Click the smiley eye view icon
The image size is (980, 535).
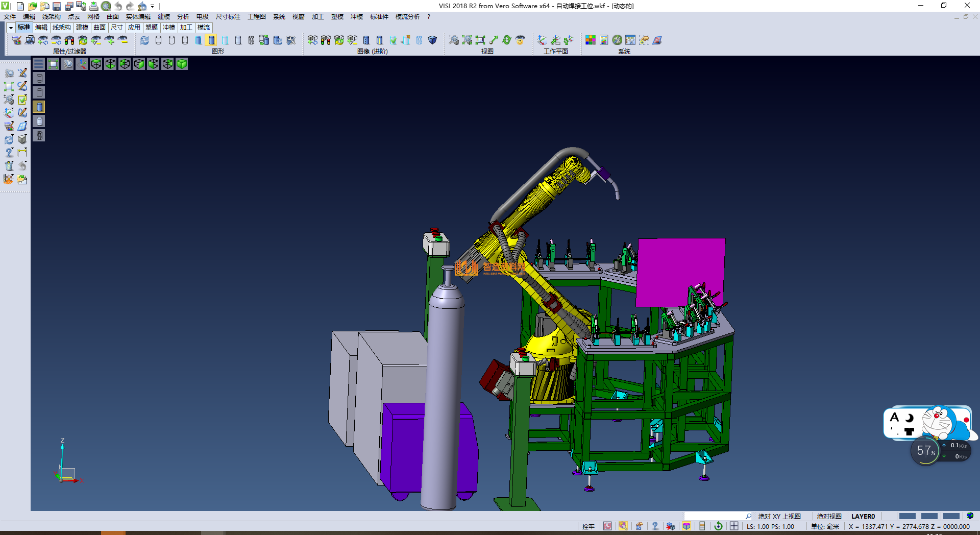click(520, 40)
